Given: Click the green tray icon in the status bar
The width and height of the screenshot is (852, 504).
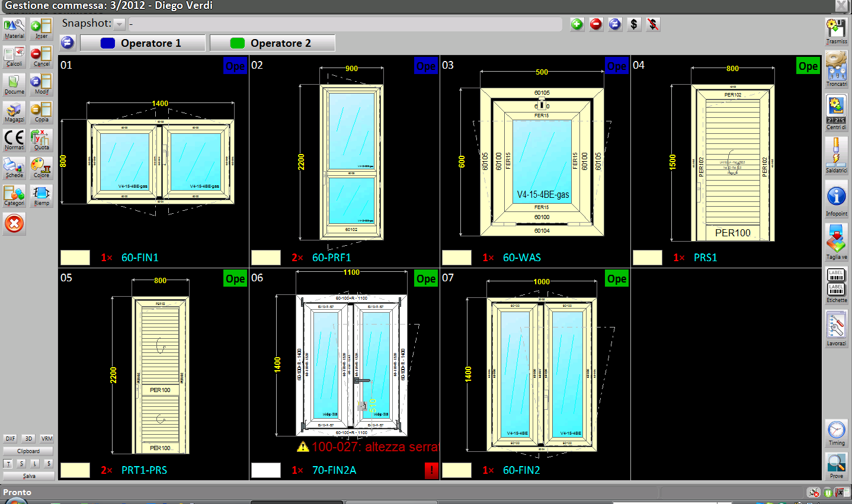Looking at the screenshot, I should [x=828, y=492].
